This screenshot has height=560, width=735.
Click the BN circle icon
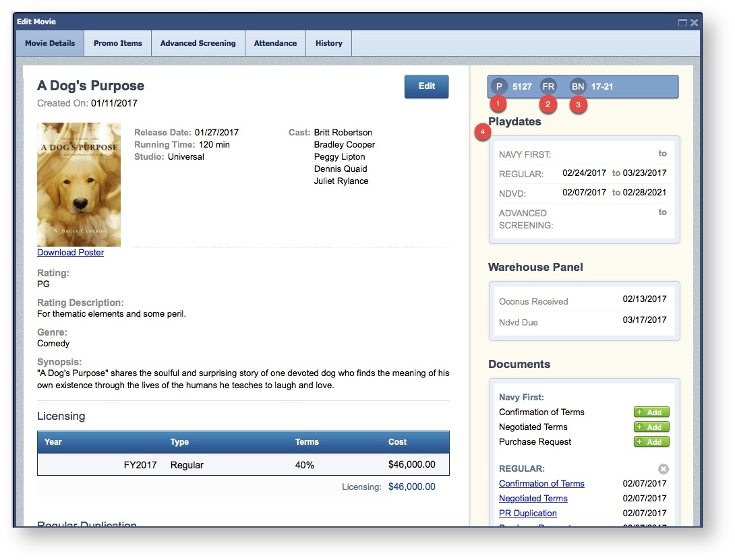(578, 86)
